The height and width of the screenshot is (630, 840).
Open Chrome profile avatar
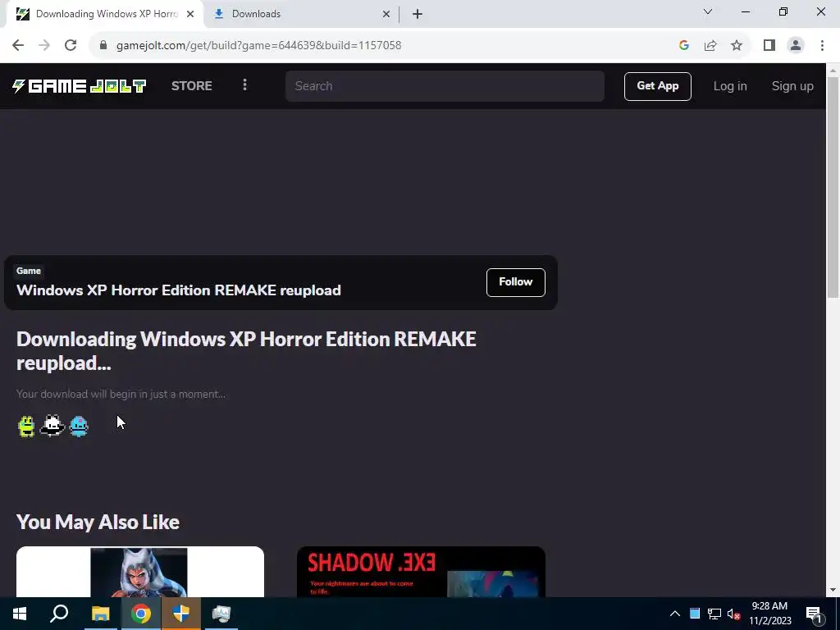point(796,46)
